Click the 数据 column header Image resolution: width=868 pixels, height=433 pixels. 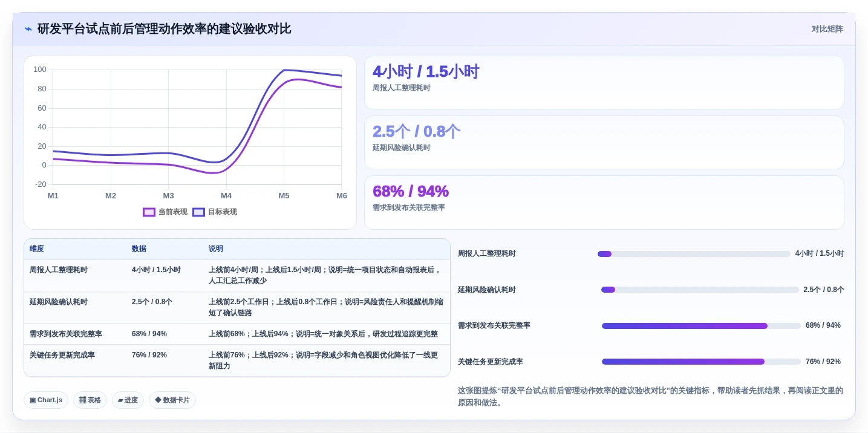pyautogui.click(x=139, y=249)
